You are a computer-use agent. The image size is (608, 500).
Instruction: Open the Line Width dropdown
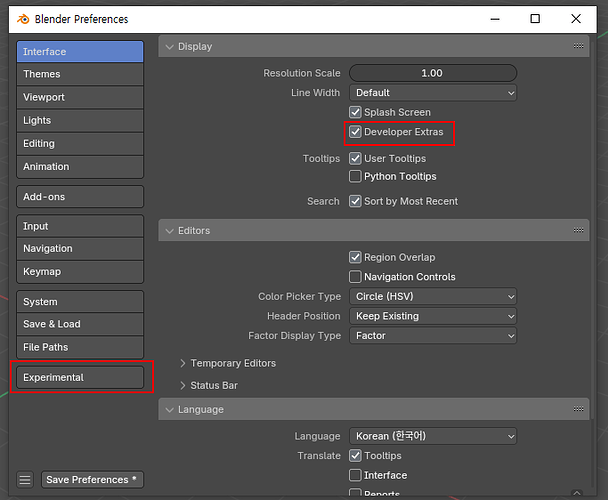point(433,93)
